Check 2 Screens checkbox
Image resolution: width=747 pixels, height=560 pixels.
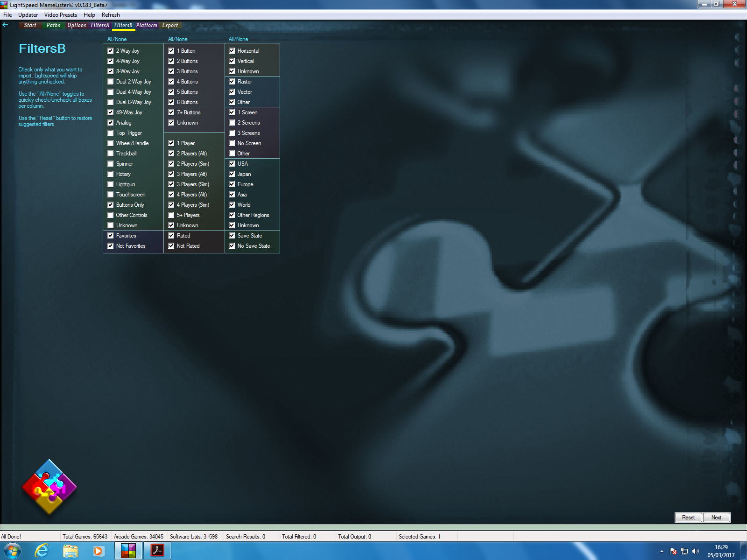[x=232, y=123]
